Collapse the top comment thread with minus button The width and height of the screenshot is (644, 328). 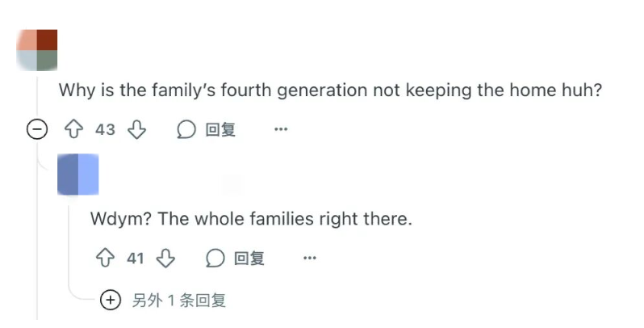[36, 129]
